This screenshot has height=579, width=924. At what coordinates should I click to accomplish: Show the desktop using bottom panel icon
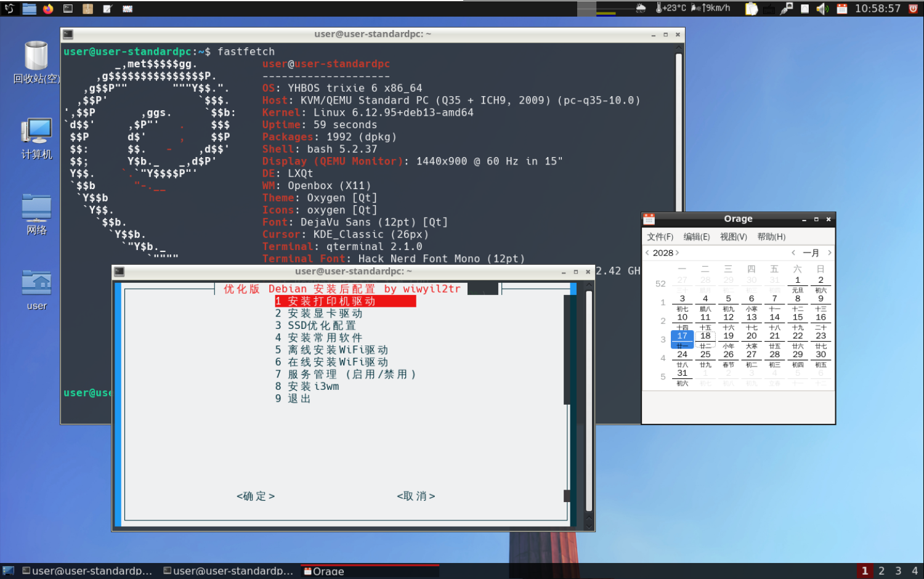point(9,571)
